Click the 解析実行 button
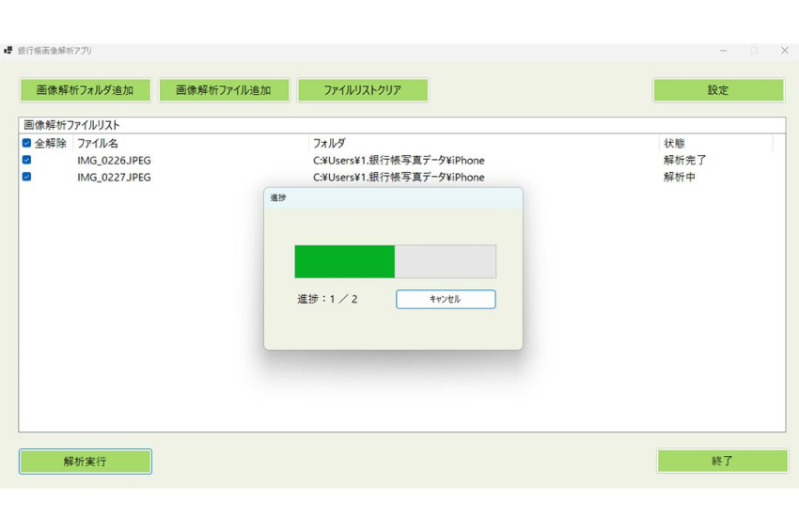799x532 pixels. (x=85, y=462)
